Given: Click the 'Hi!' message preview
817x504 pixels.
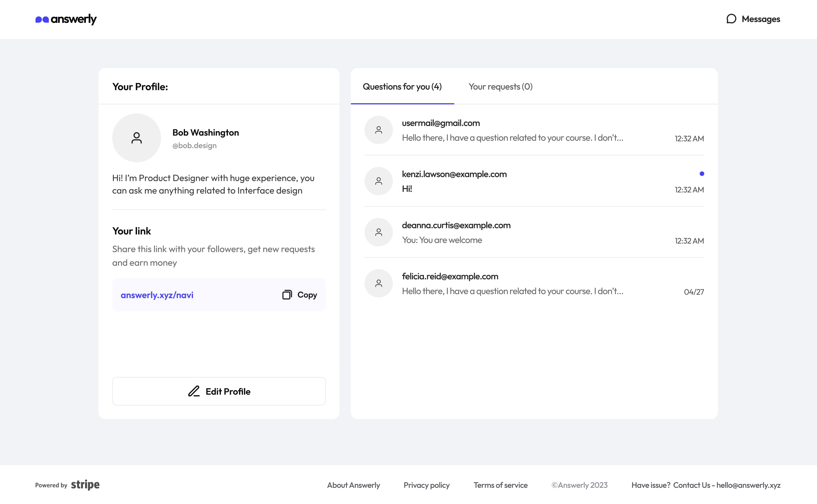Looking at the screenshot, I should click(x=407, y=189).
